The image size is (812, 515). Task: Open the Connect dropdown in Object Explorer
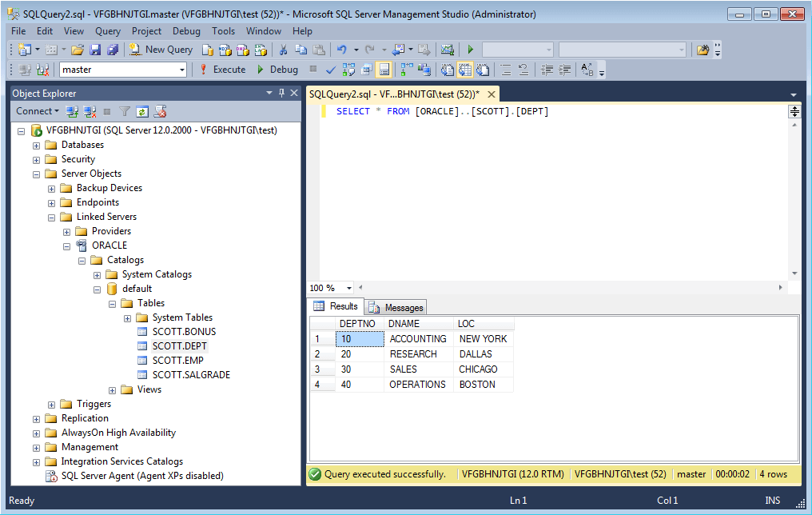click(x=38, y=111)
